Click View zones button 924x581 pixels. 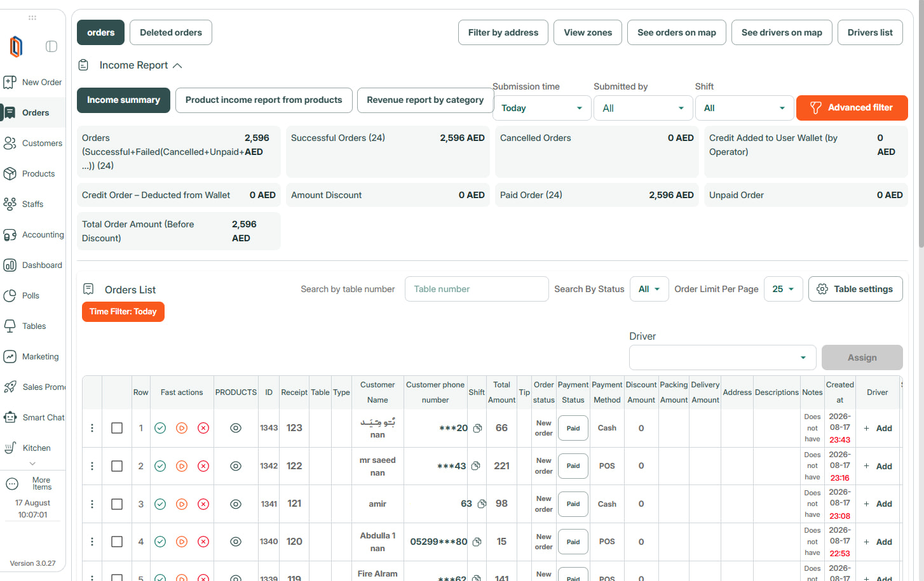point(588,32)
